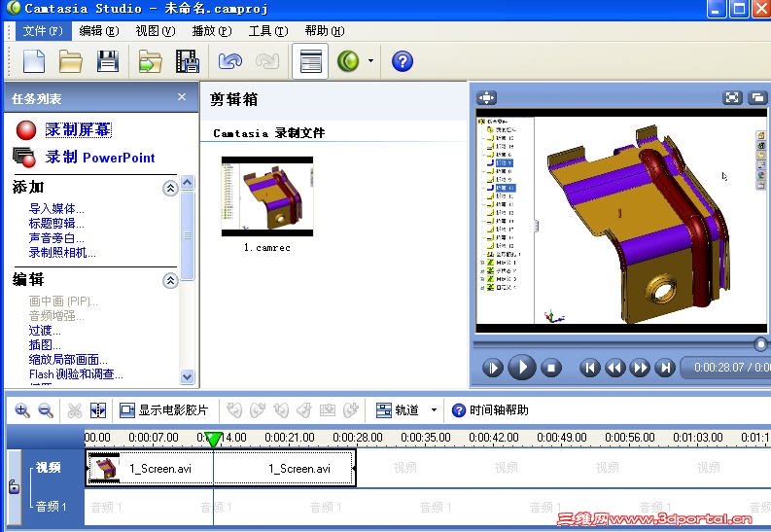
Task: Click the preview pan mode icon
Action: coord(487,98)
